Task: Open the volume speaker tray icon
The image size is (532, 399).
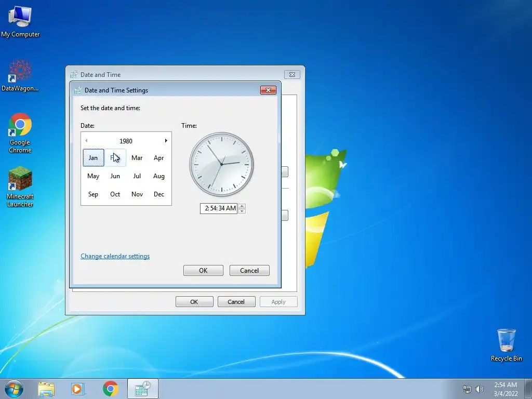Action: [x=479, y=389]
